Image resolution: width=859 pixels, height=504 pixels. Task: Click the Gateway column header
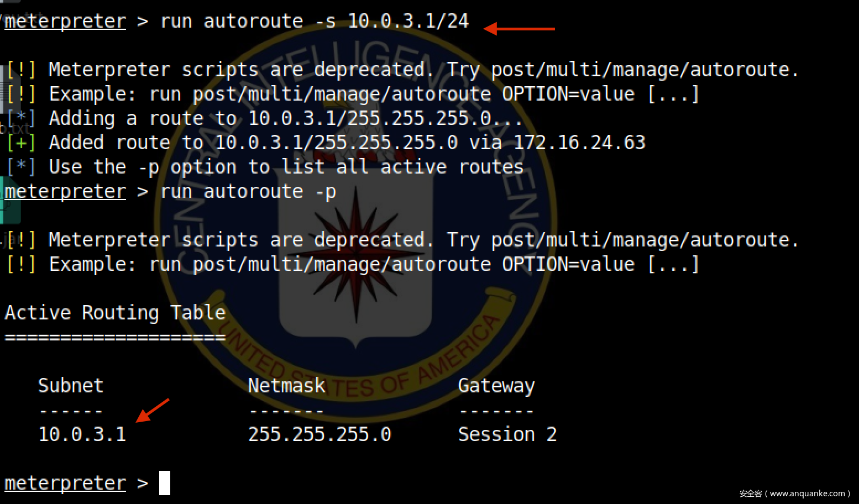pos(496,385)
